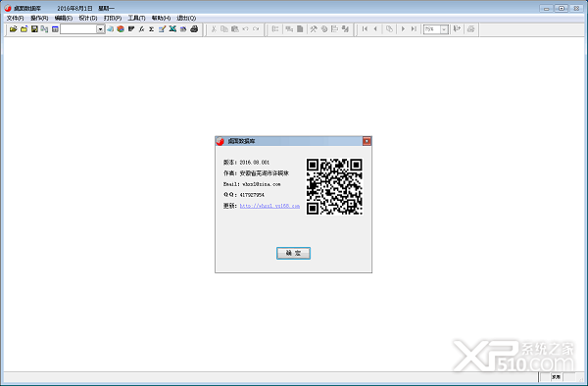Expand the toolbar combo box dropdown arrow
The height and width of the screenshot is (386, 588).
[101, 29]
